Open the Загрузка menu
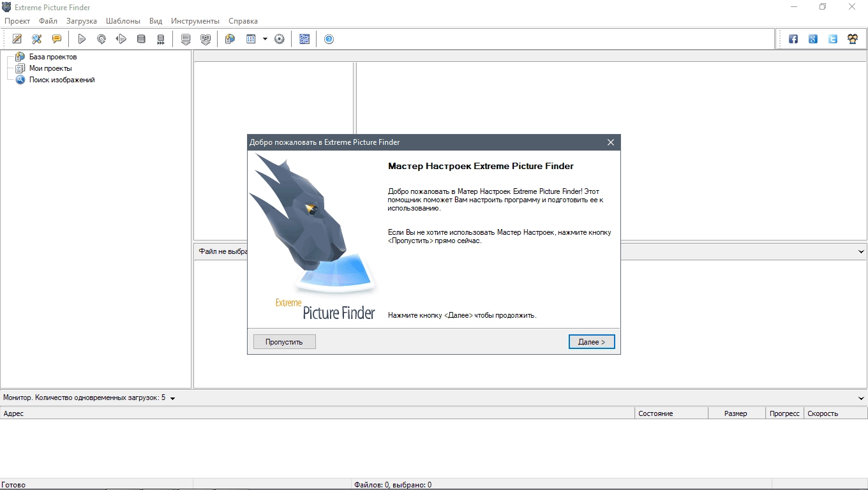868x490 pixels. (x=82, y=21)
